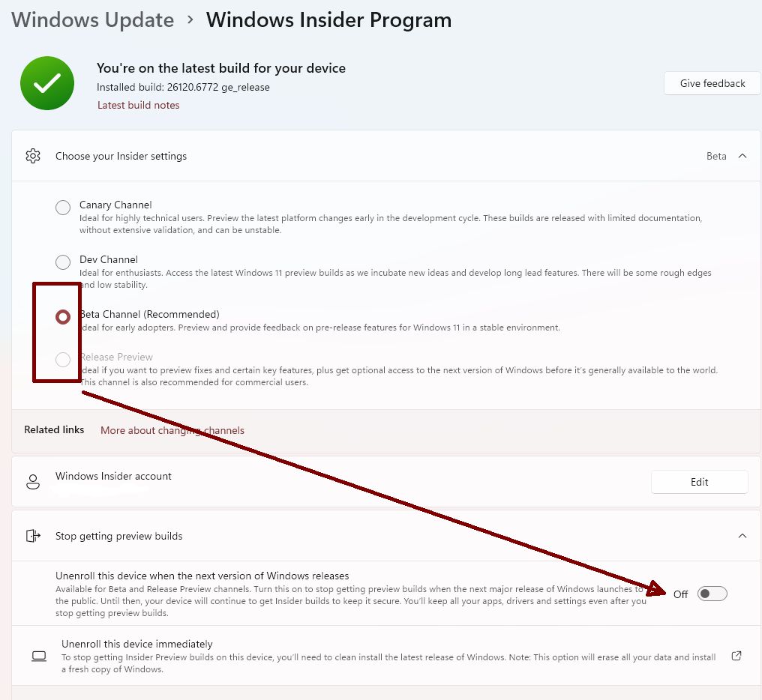Collapse the Choose your Insider settings section
Viewport: 762px width, 700px height.
(742, 156)
